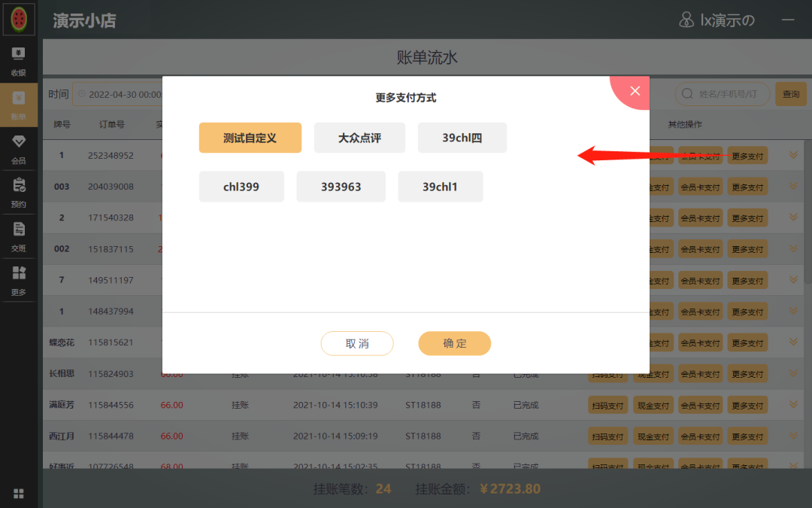Click 现金支付 for order 115844478

tap(653, 437)
